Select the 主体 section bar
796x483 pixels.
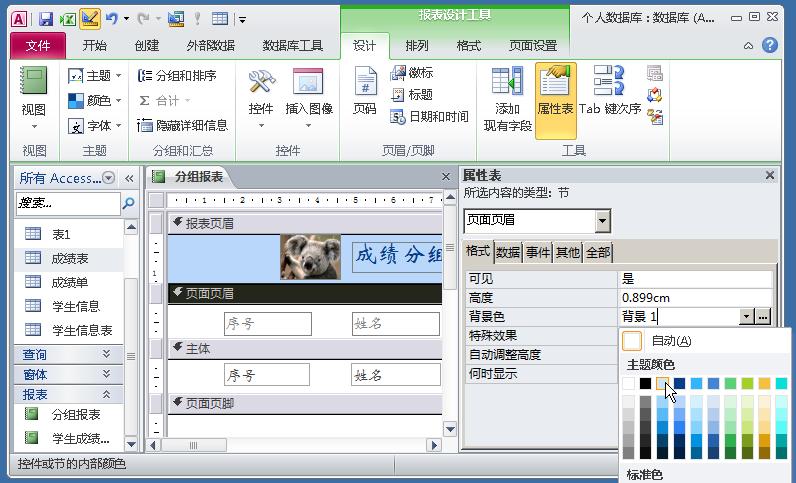(305, 349)
